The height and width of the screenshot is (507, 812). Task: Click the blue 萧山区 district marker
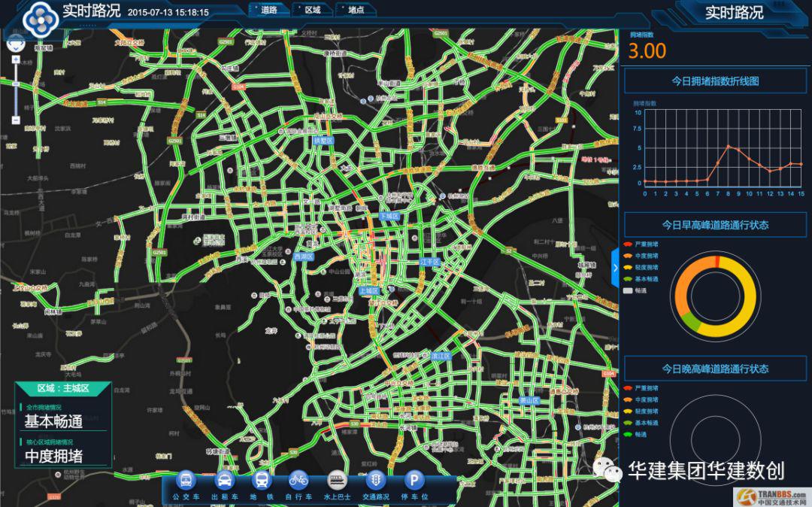(x=529, y=400)
